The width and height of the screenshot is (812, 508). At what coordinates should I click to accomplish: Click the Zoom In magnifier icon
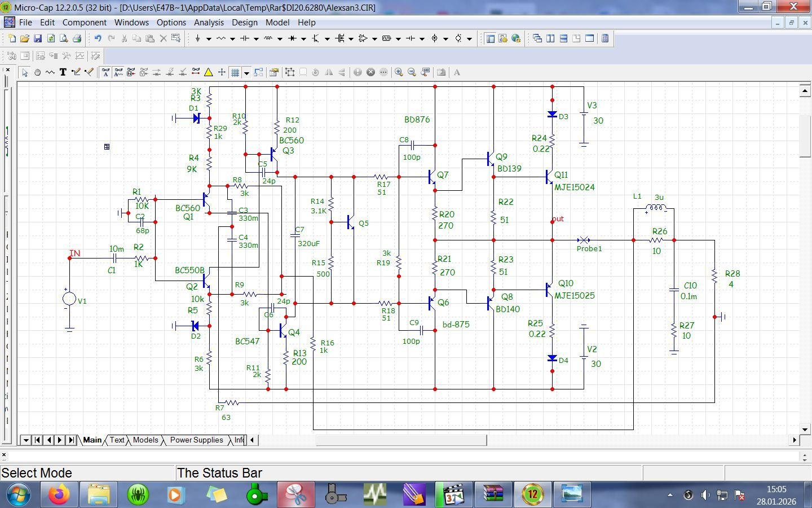point(399,72)
